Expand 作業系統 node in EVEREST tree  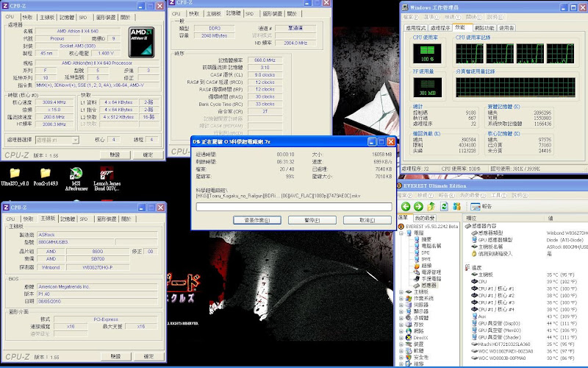[x=401, y=298]
